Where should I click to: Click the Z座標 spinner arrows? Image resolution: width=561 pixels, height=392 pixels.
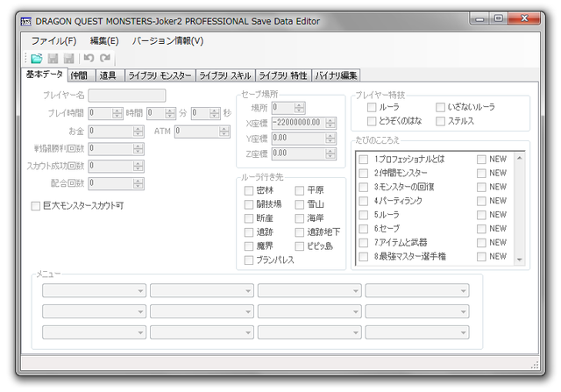(x=330, y=153)
